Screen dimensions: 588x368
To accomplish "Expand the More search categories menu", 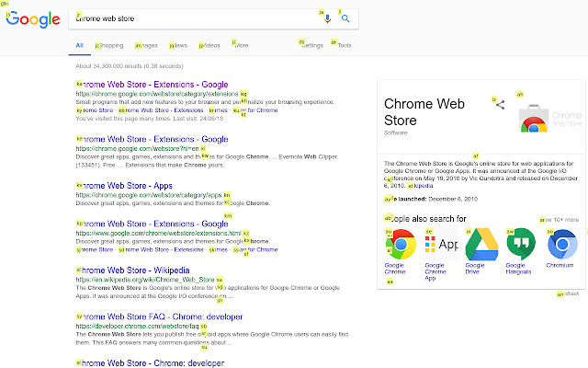I will coord(241,45).
